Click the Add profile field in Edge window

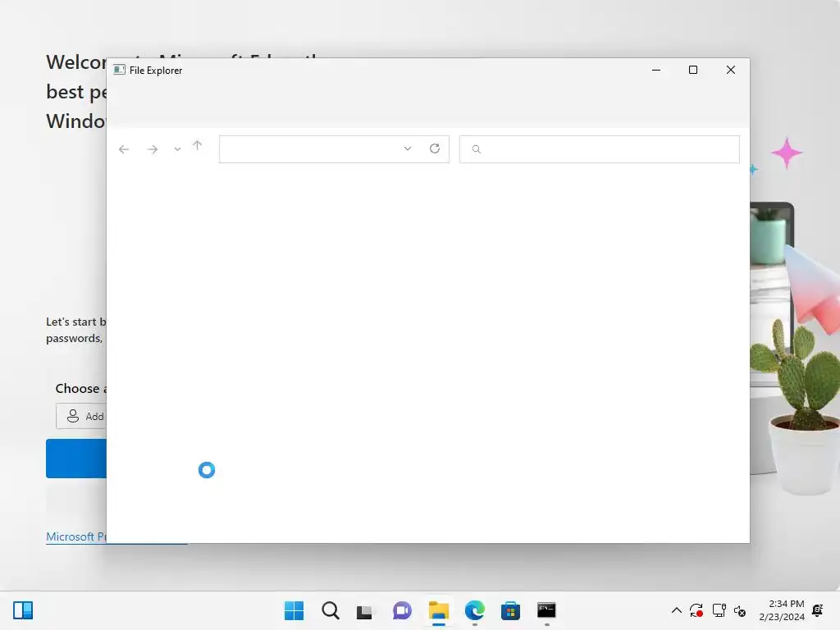point(81,416)
